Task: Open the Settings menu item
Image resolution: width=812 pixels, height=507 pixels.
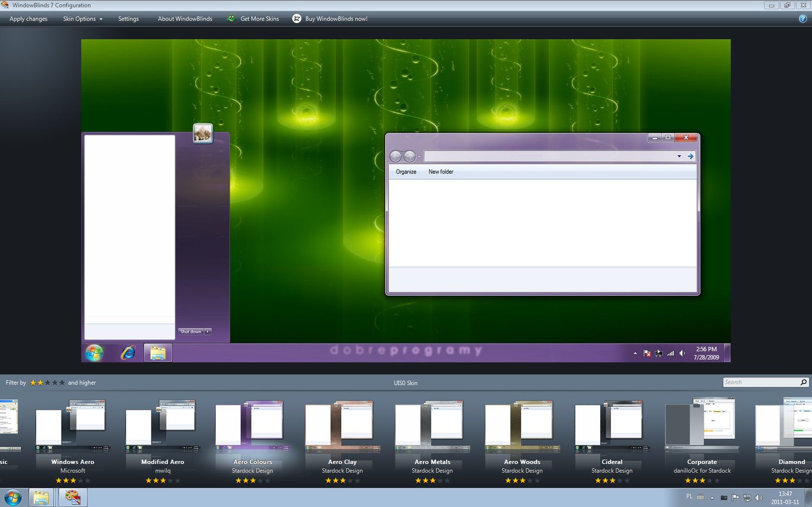Action: pos(129,19)
